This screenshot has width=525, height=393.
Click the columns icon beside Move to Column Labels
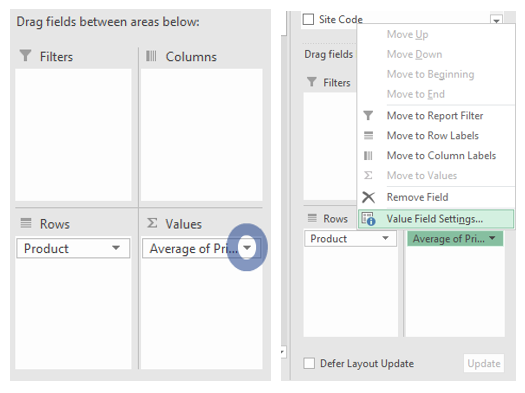tap(368, 155)
